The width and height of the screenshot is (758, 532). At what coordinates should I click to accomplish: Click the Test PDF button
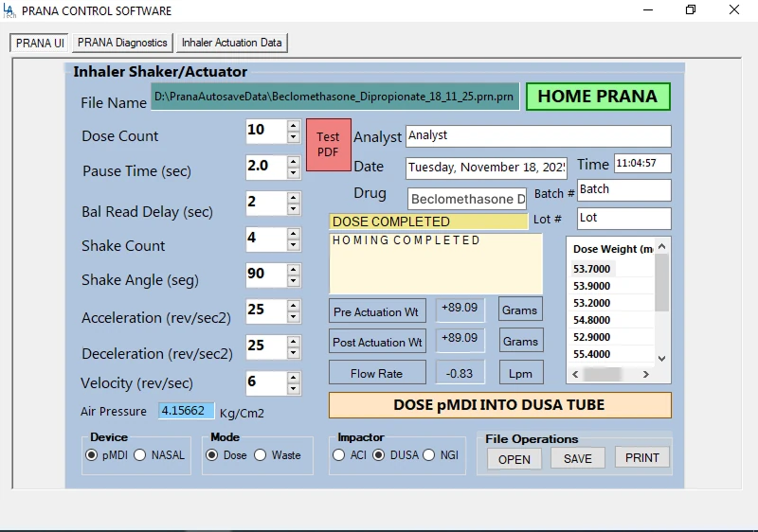point(328,144)
